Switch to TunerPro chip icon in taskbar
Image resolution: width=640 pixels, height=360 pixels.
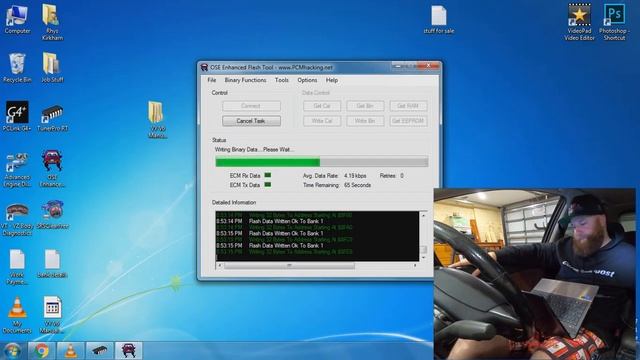(x=99, y=351)
